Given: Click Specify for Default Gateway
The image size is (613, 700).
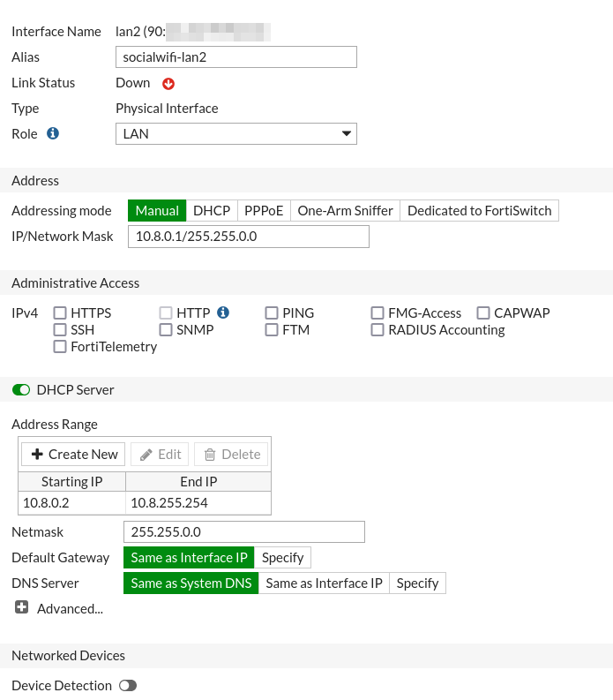Looking at the screenshot, I should pos(282,558).
